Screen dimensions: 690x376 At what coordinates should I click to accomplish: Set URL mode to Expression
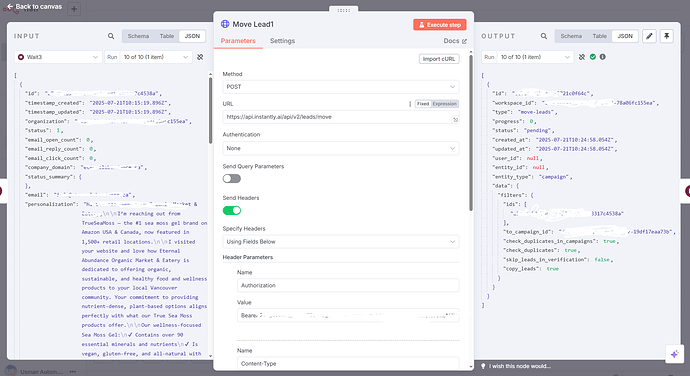point(444,104)
